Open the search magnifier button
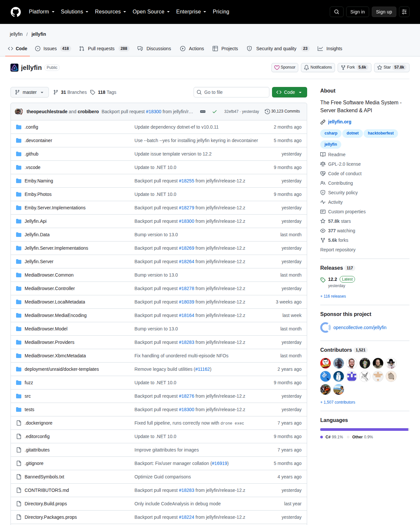Screen dimensions: 420x525 point(337,12)
